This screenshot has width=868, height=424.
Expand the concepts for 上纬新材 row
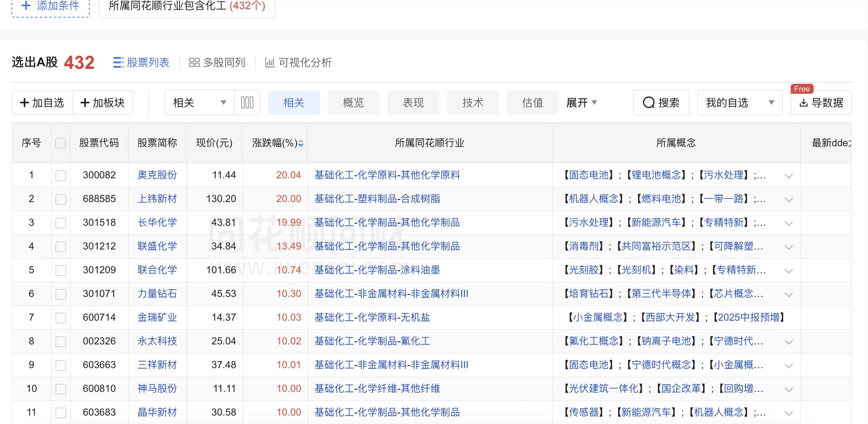(x=788, y=199)
